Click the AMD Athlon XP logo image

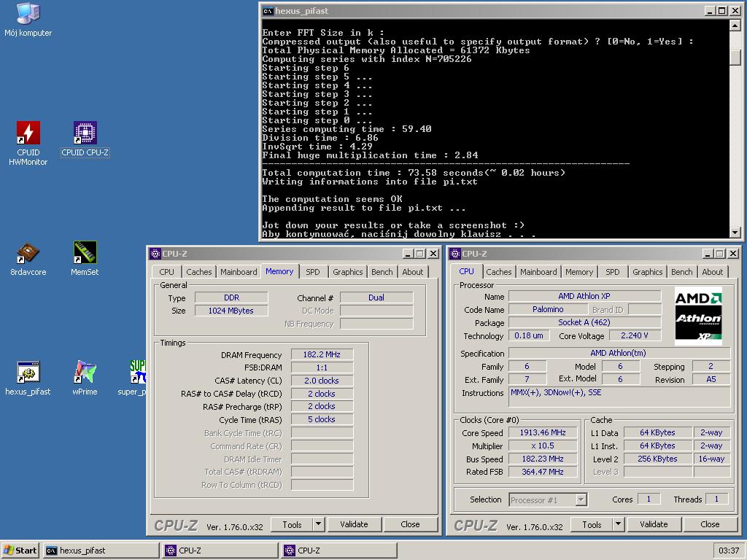(x=698, y=316)
